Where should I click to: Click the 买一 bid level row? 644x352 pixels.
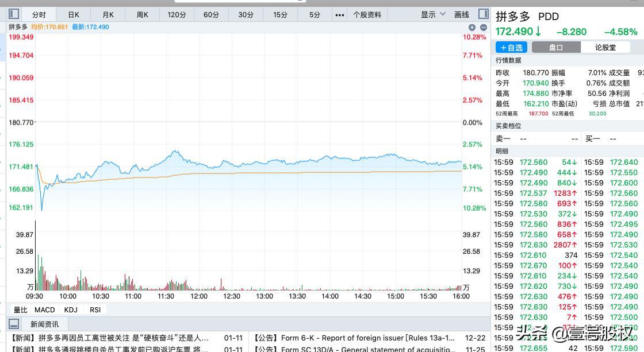[x=613, y=139]
